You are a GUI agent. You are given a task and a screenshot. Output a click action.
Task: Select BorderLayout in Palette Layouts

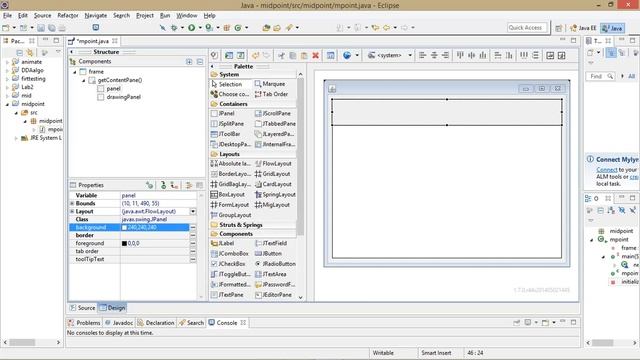tap(231, 174)
